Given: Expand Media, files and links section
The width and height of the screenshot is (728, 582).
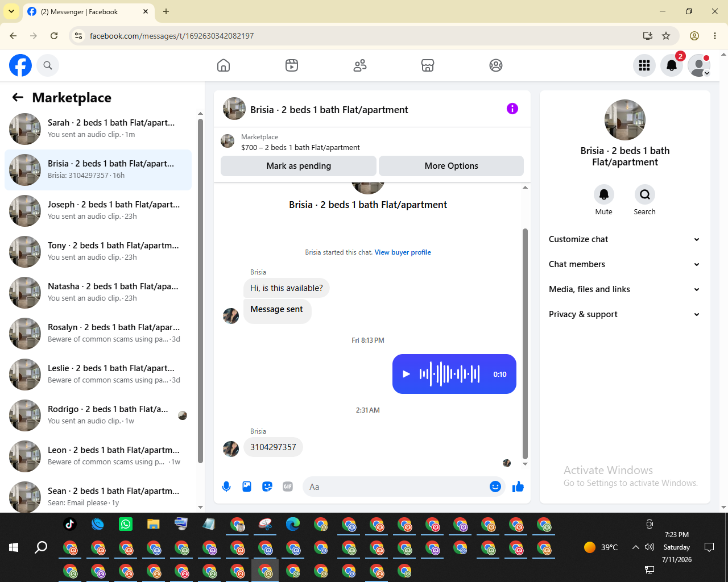Looking at the screenshot, I should pos(624,289).
